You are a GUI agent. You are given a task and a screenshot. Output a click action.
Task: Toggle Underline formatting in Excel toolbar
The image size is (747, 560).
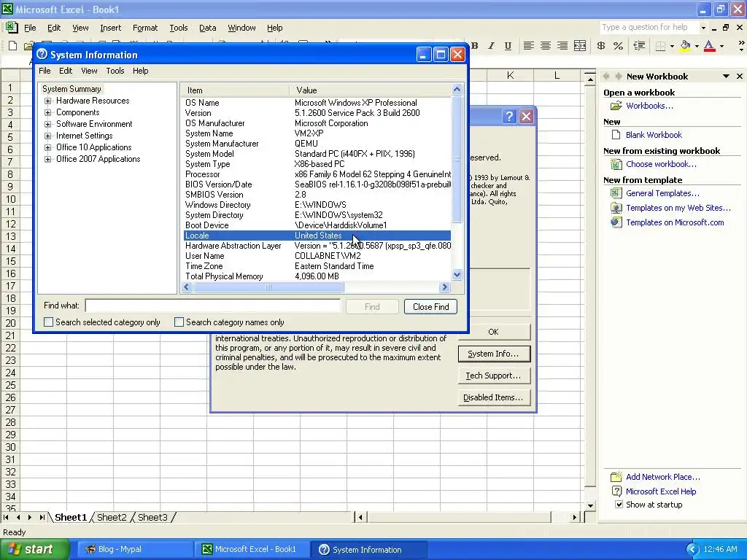click(x=508, y=46)
